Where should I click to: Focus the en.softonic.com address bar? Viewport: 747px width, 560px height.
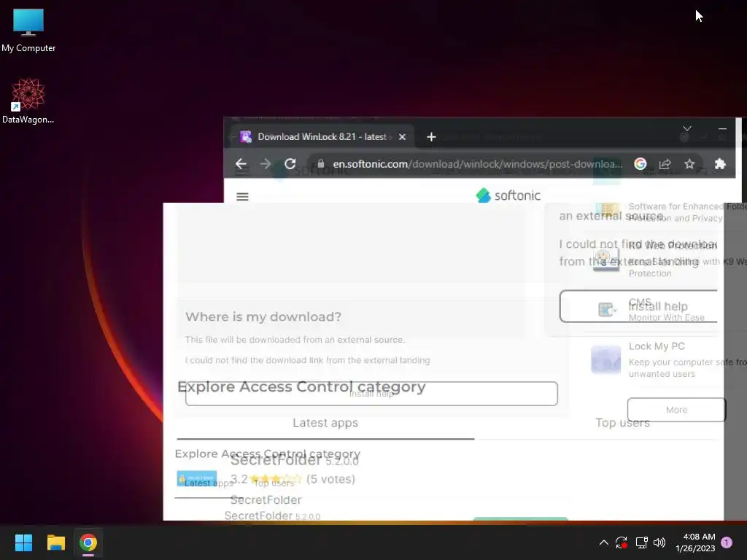tap(477, 164)
